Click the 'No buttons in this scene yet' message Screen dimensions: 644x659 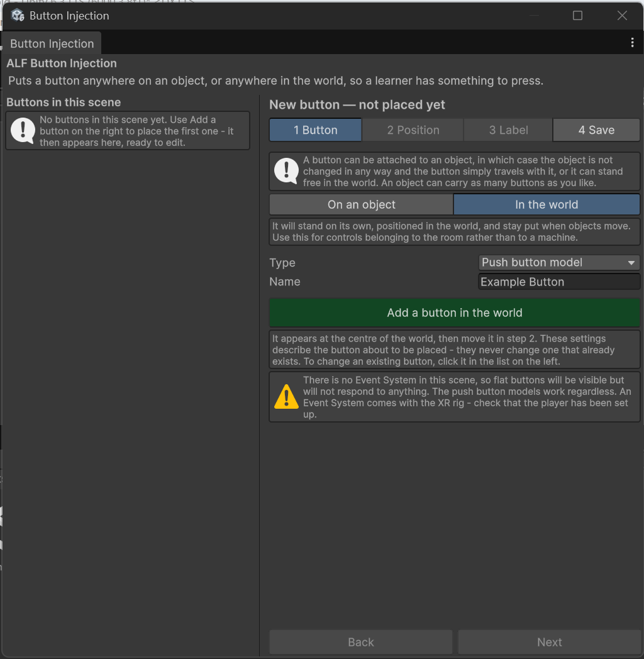pyautogui.click(x=136, y=131)
